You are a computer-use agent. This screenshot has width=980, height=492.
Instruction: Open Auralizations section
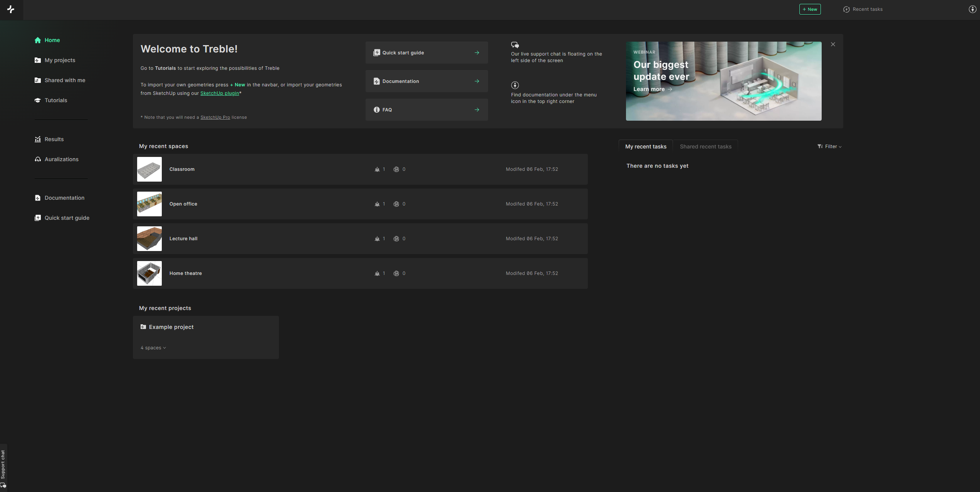[x=61, y=159]
